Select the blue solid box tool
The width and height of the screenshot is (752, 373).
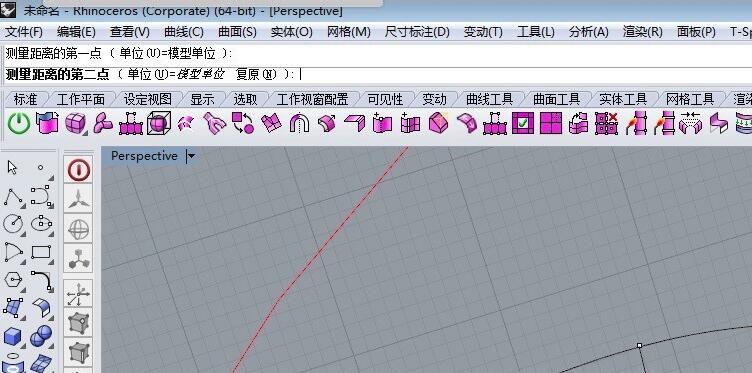pos(13,337)
